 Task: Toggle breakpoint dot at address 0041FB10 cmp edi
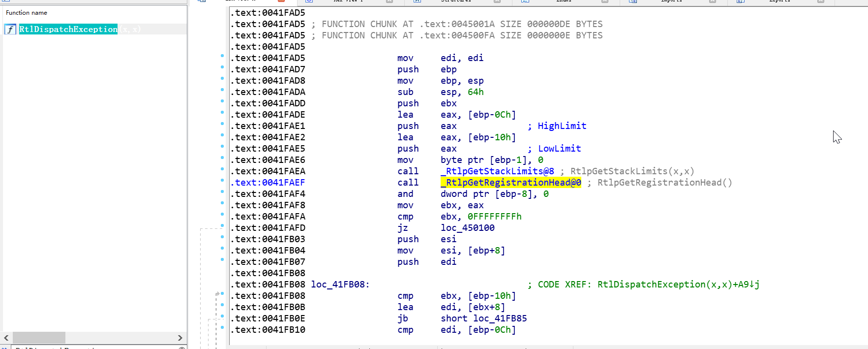click(222, 327)
